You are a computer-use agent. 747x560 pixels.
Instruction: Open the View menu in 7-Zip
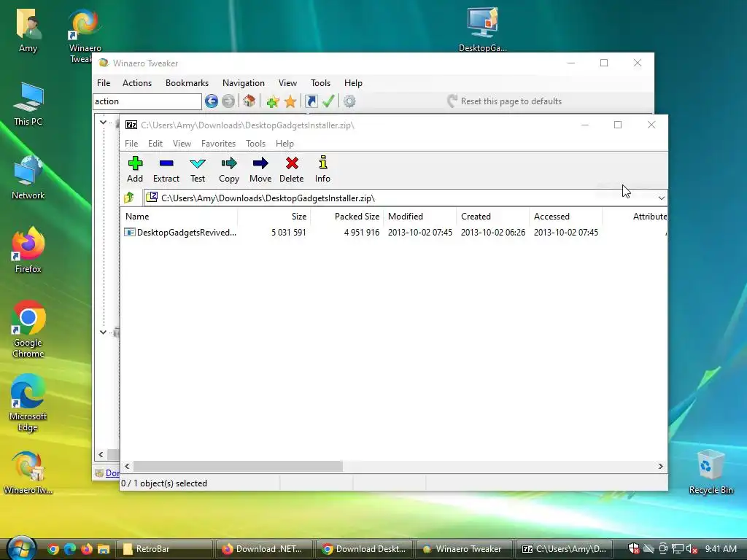pos(182,144)
